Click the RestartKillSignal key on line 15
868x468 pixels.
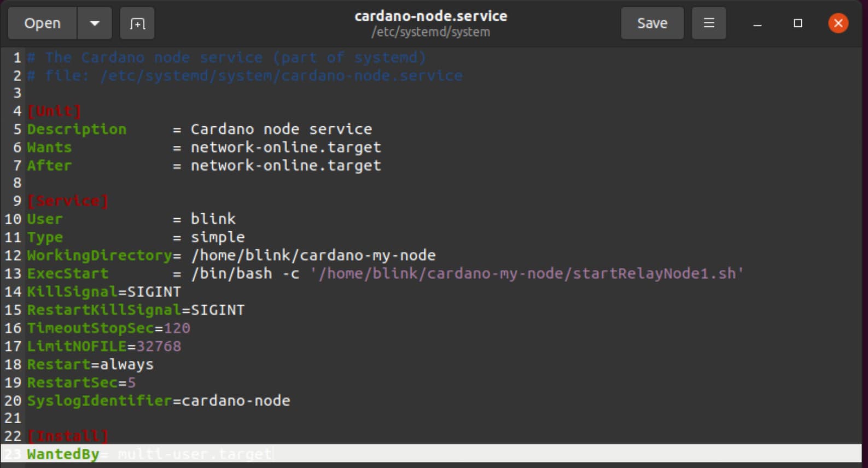pos(104,310)
